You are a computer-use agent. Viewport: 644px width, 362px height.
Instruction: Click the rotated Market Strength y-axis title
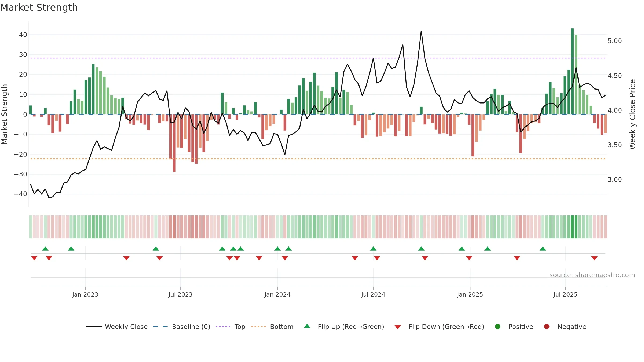tap(5, 114)
